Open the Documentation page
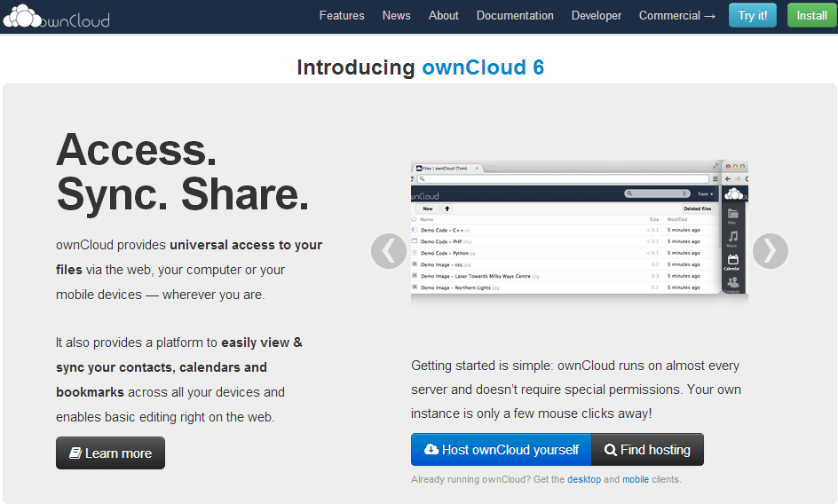 515,15
